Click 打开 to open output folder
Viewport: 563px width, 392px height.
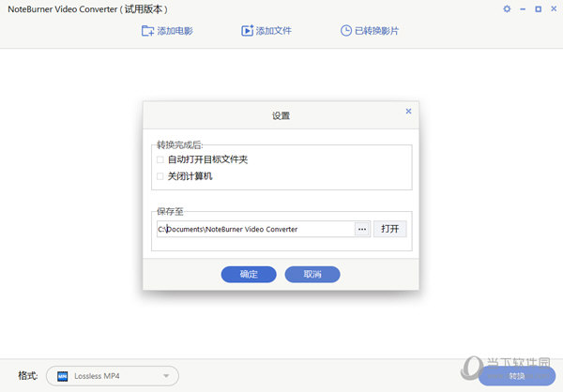[390, 229]
